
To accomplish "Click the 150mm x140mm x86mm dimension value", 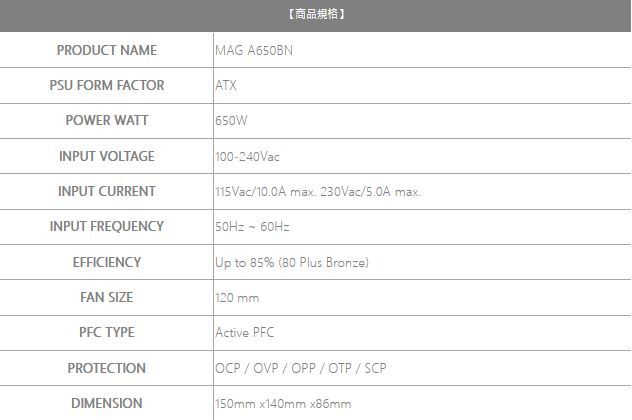I will pos(283,403).
